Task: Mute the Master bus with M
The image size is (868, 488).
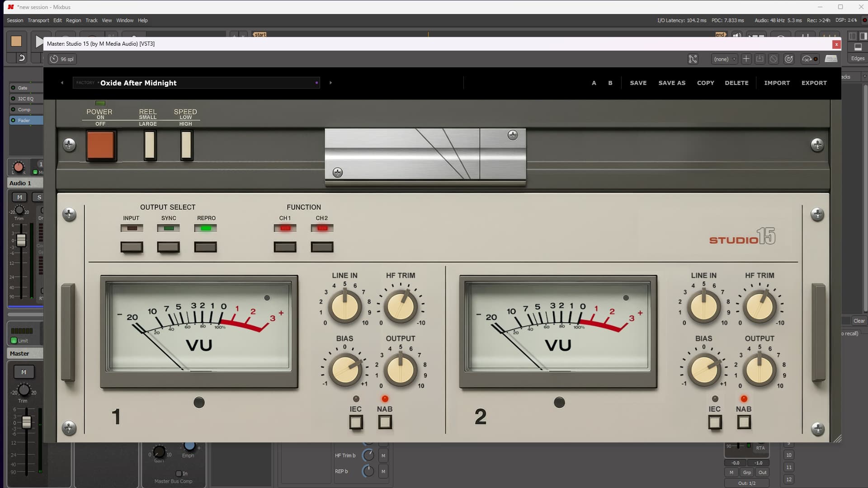Action: (24, 372)
